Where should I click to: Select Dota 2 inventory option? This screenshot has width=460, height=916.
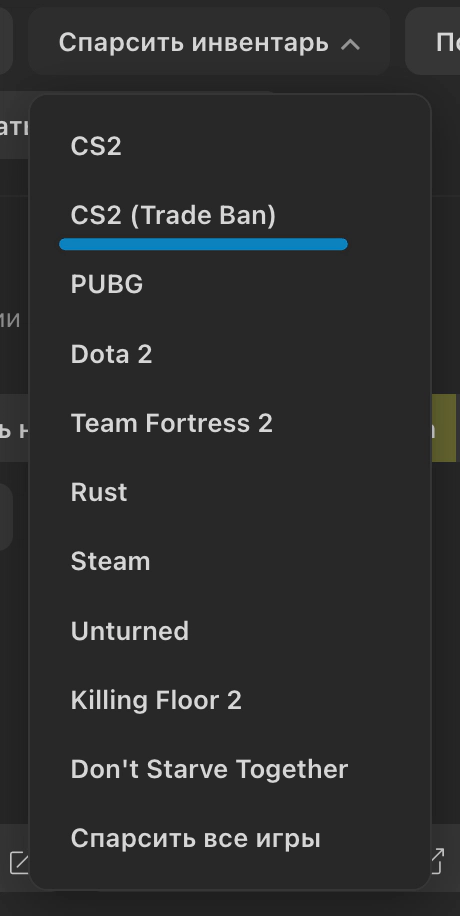tap(230, 354)
